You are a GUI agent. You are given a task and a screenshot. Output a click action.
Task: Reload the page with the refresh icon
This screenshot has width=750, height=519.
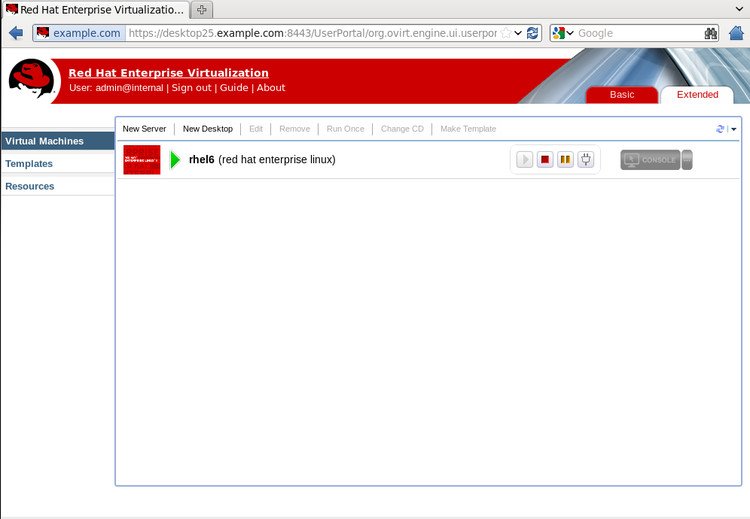pyautogui.click(x=532, y=33)
